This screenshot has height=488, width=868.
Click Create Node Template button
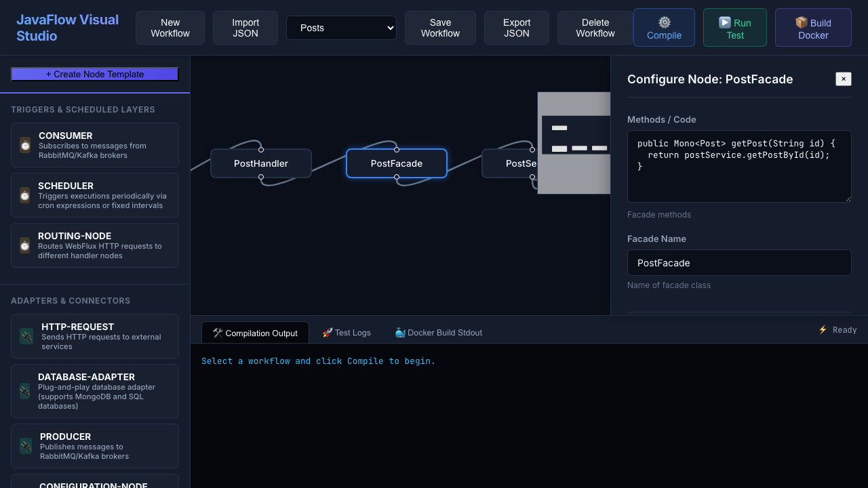click(x=95, y=74)
